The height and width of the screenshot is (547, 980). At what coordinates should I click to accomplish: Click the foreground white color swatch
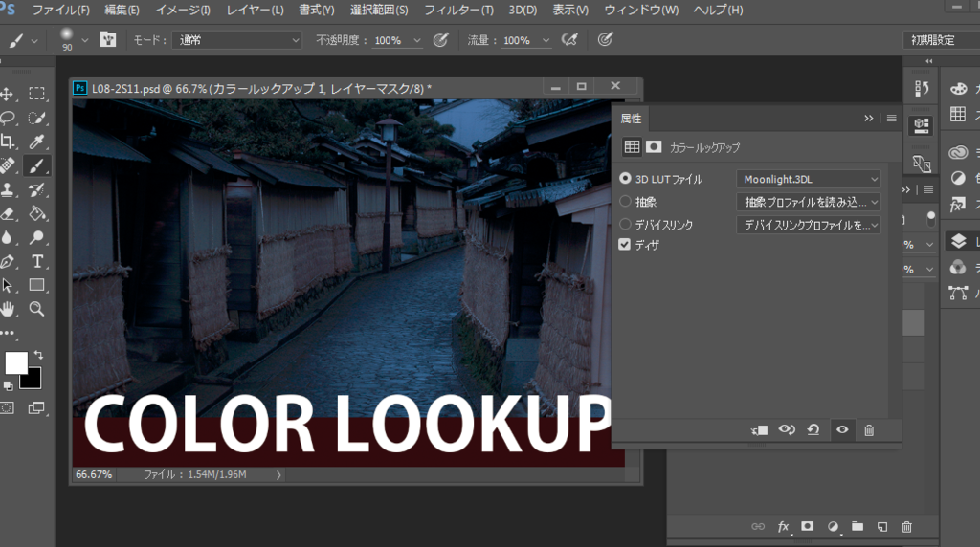click(16, 363)
